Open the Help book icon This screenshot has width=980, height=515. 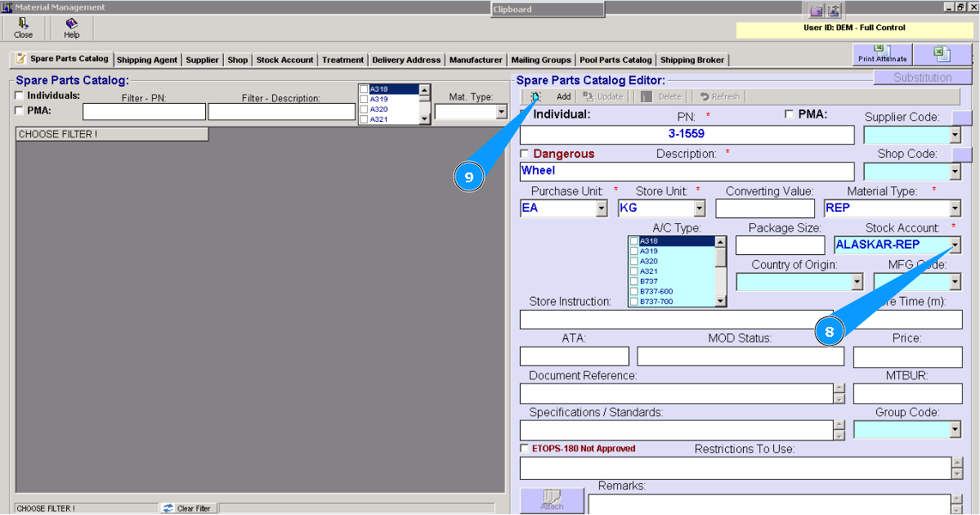point(71,23)
